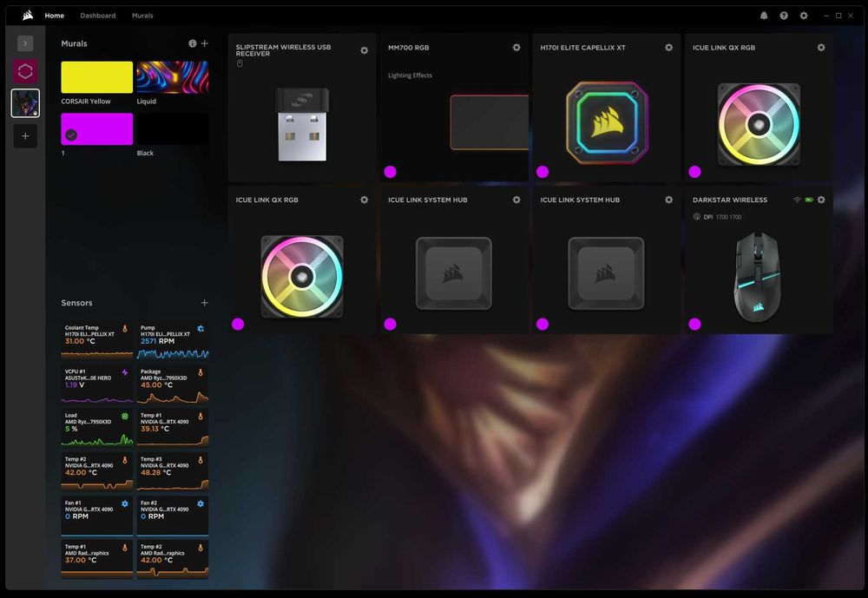868x598 pixels.
Task: Select the CORSAIR Yellow mural
Action: (97, 77)
